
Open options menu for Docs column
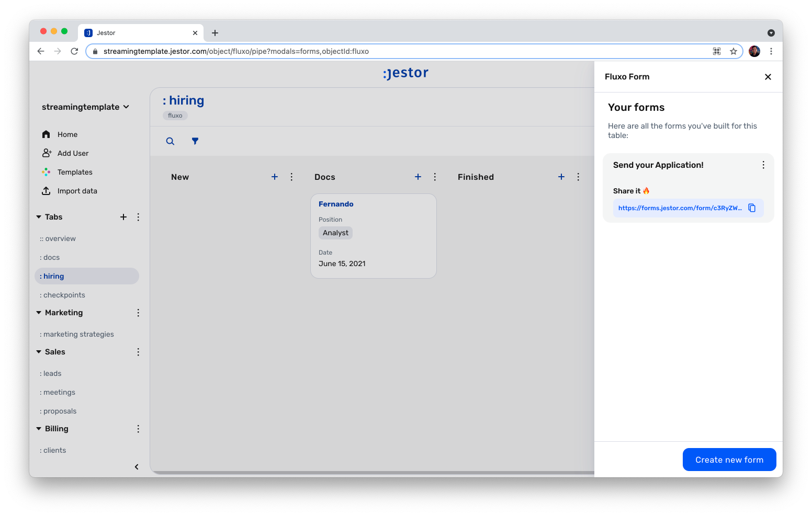435,177
